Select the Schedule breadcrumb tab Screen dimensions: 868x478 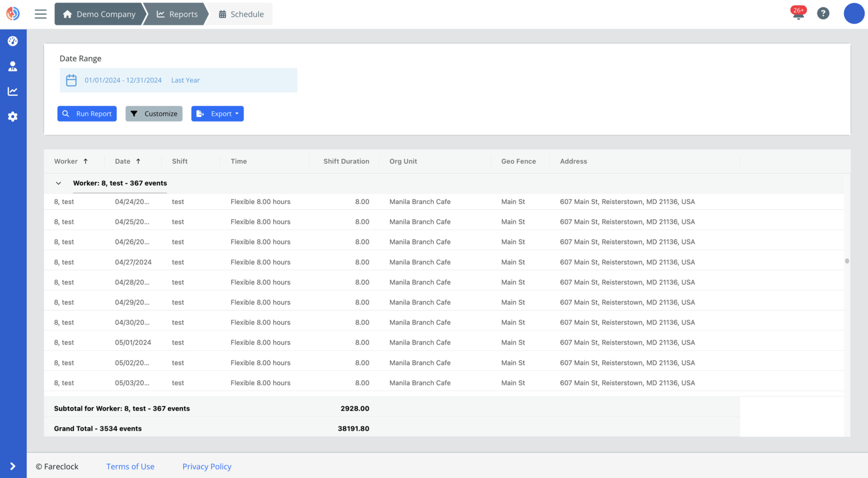click(x=241, y=14)
